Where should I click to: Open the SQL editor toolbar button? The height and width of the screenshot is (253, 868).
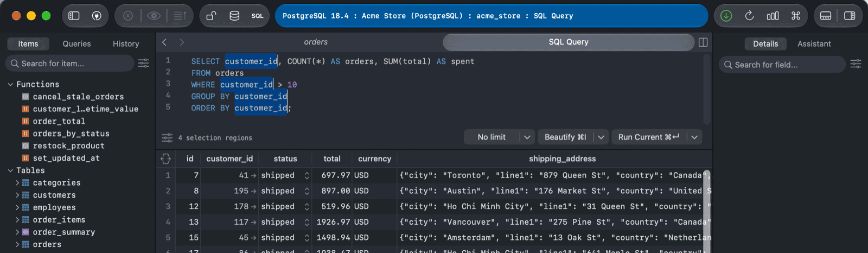pyautogui.click(x=257, y=16)
